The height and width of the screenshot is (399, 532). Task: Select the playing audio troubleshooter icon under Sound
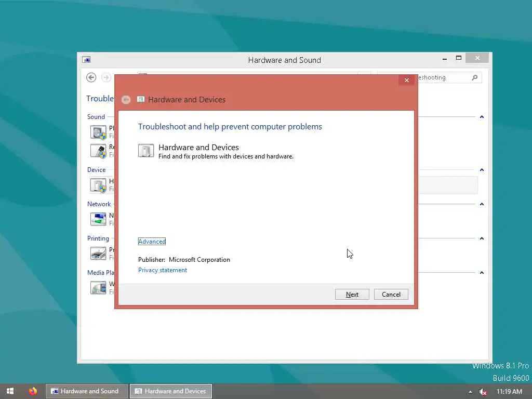coord(98,132)
